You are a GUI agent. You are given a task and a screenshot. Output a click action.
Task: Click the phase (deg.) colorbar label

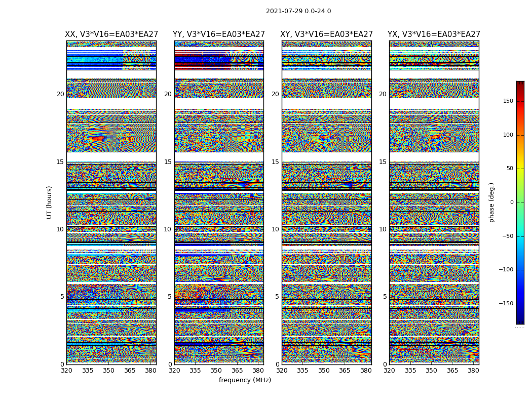[491, 202]
